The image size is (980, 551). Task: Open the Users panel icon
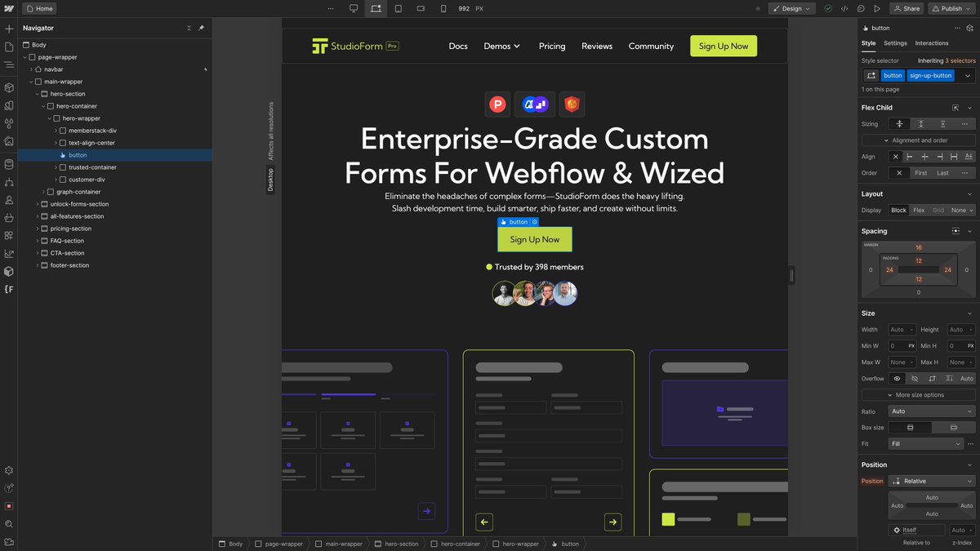coord(9,200)
